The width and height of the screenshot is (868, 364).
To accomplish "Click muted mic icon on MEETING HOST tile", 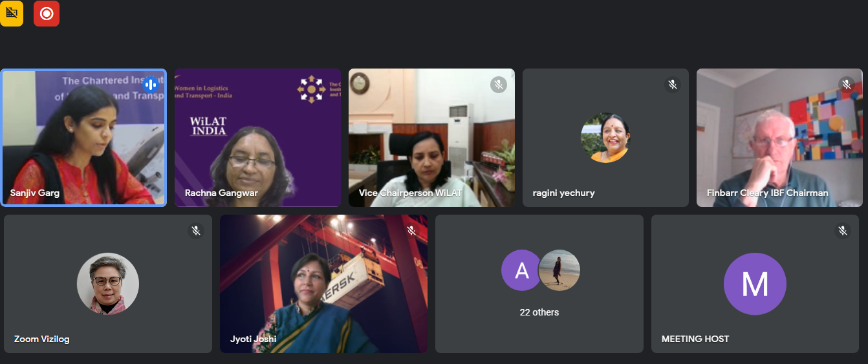I will (x=842, y=231).
